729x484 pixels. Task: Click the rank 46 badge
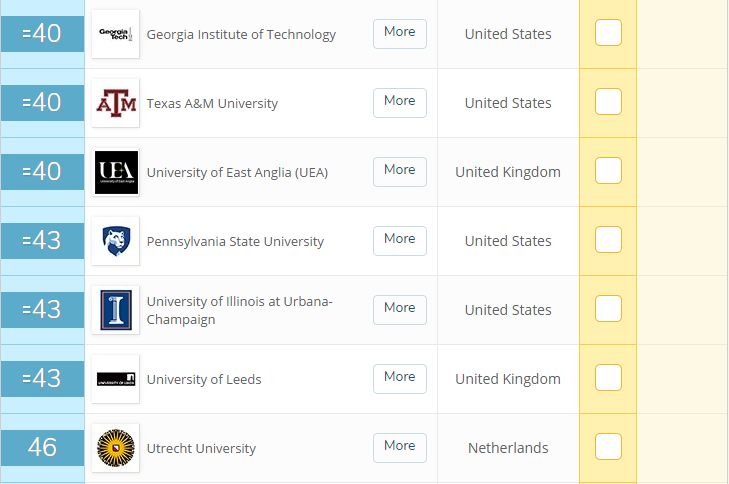42,448
